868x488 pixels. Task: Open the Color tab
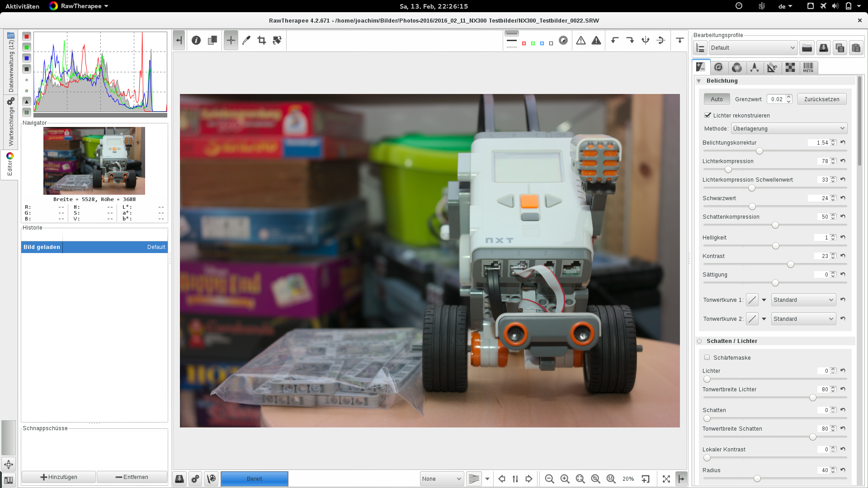tap(736, 68)
